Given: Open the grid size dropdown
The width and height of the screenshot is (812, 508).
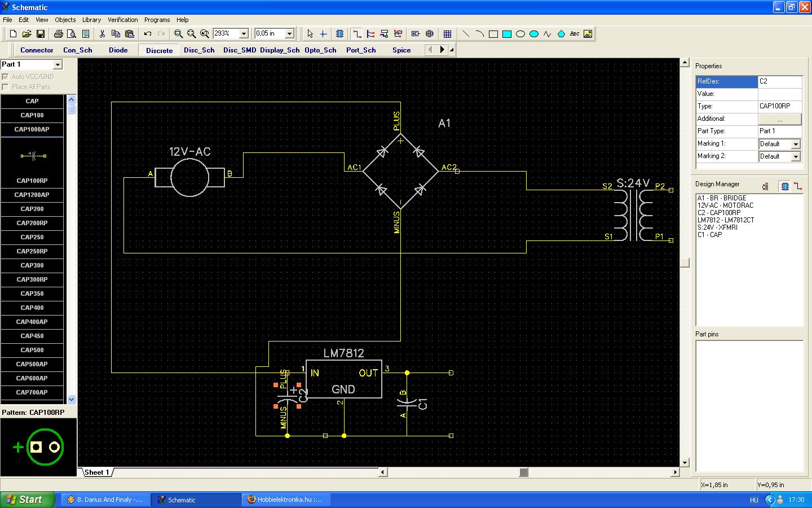Looking at the screenshot, I should [x=289, y=34].
